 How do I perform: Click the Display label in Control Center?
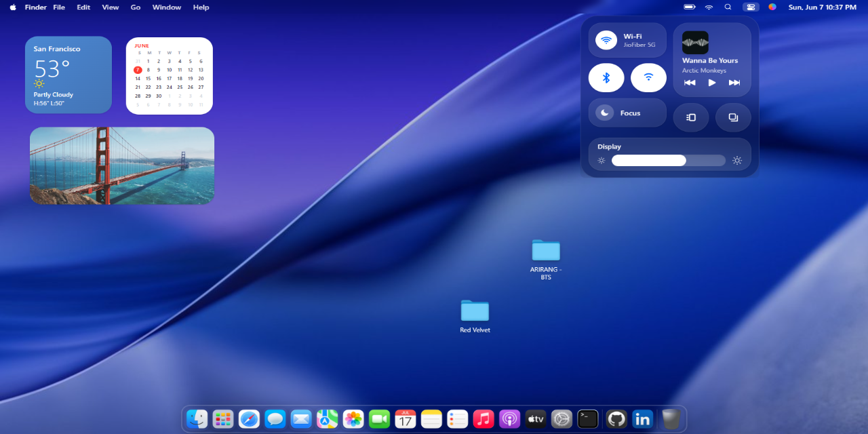point(609,146)
